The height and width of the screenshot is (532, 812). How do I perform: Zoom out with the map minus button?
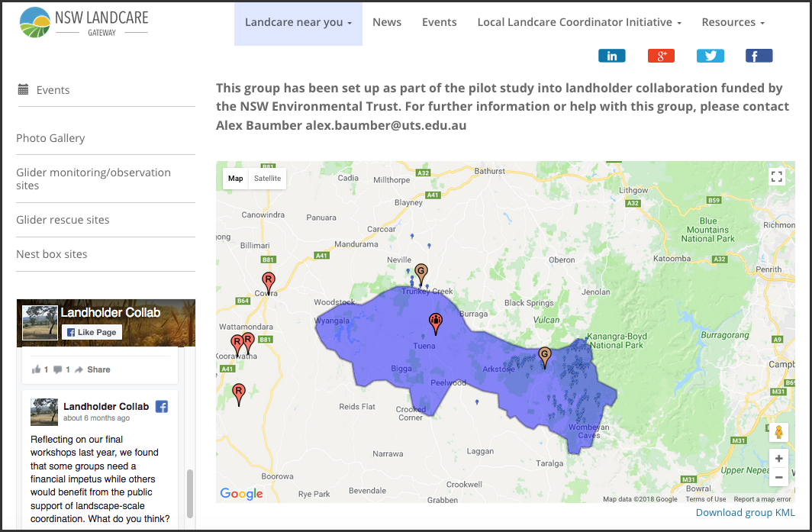click(778, 477)
